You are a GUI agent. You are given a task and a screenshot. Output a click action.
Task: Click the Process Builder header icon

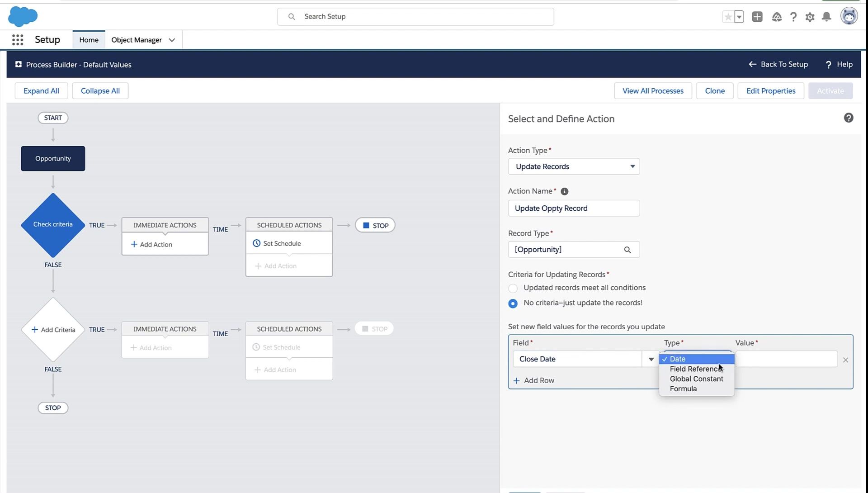point(19,64)
